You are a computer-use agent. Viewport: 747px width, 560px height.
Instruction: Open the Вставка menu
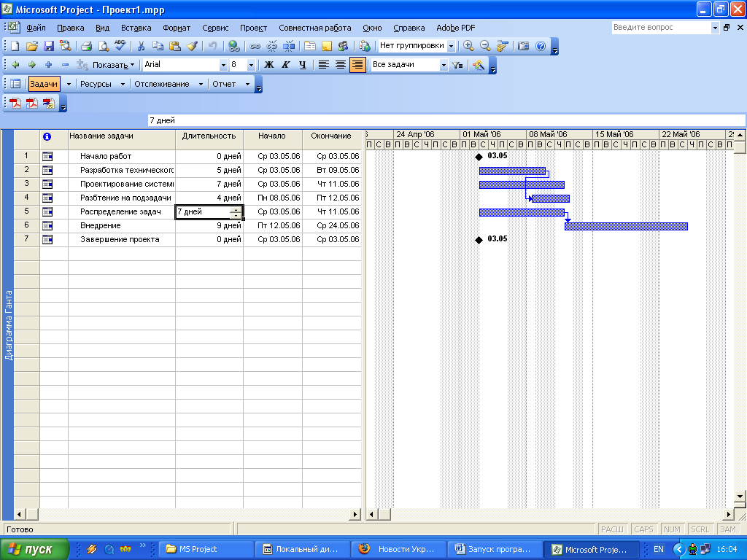pyautogui.click(x=136, y=28)
